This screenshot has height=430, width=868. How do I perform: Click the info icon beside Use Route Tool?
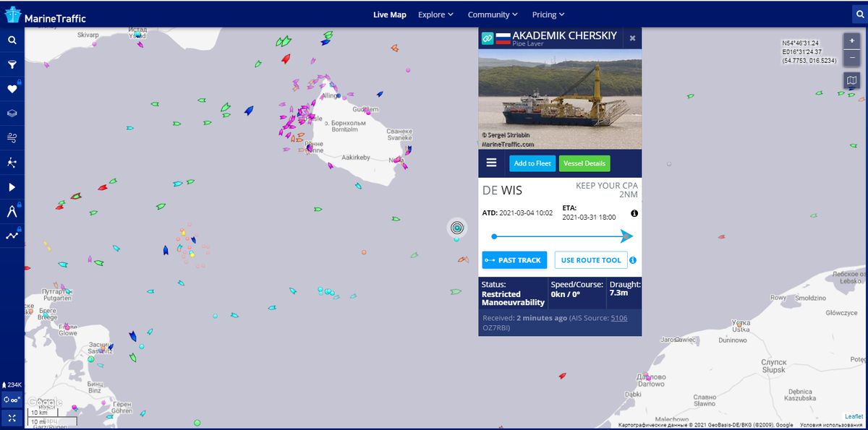[x=632, y=260]
